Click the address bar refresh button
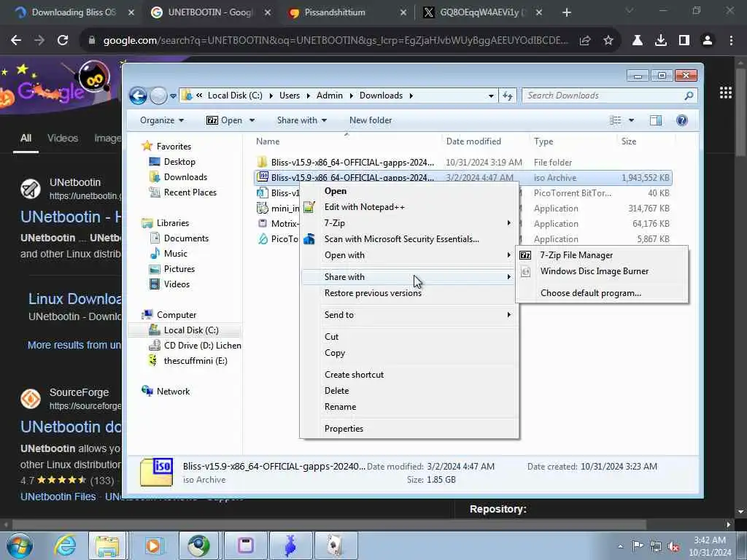 (x=508, y=96)
